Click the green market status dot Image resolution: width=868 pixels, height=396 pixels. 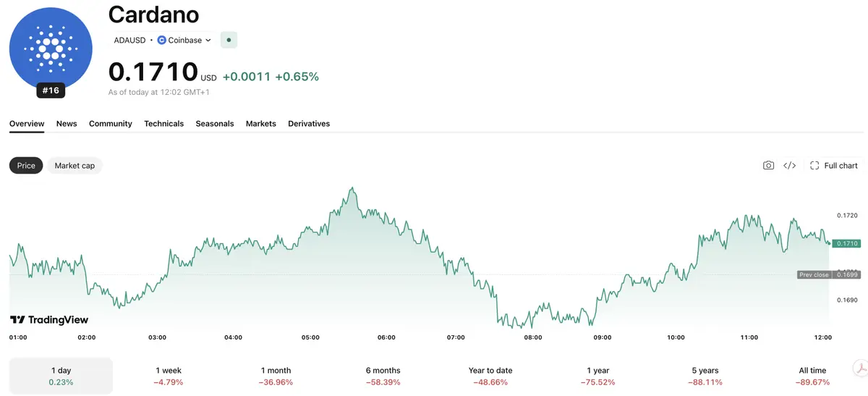pyautogui.click(x=229, y=41)
